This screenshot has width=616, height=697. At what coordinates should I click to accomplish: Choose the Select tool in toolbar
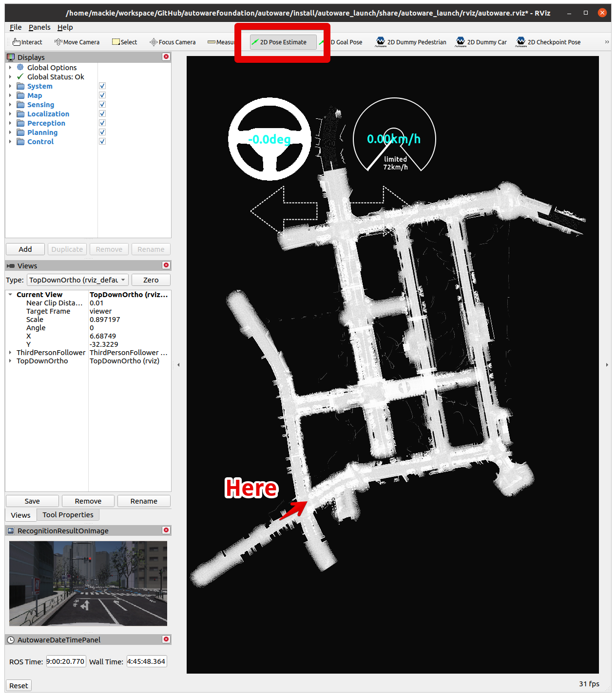pos(124,42)
